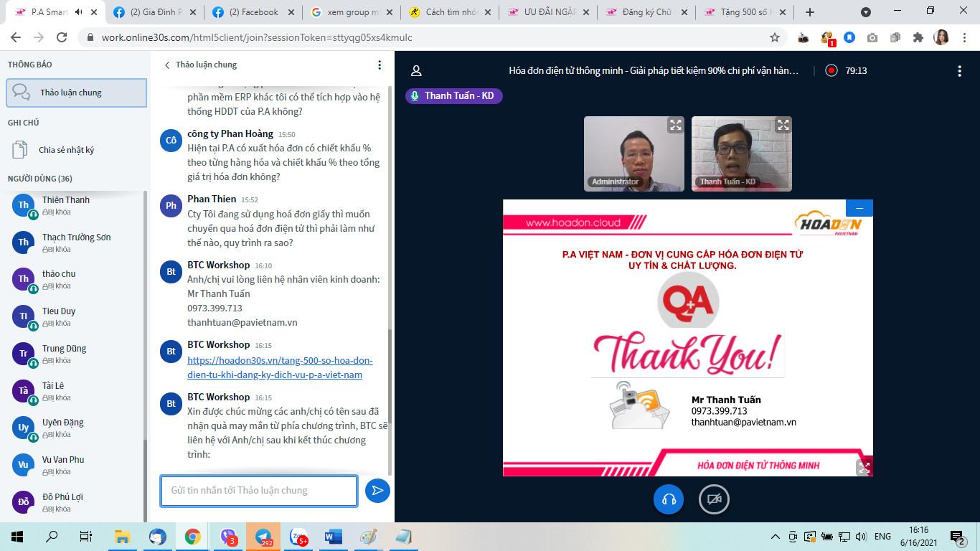The height and width of the screenshot is (551, 980).
Task: Open Windows taskbar search
Action: click(52, 537)
